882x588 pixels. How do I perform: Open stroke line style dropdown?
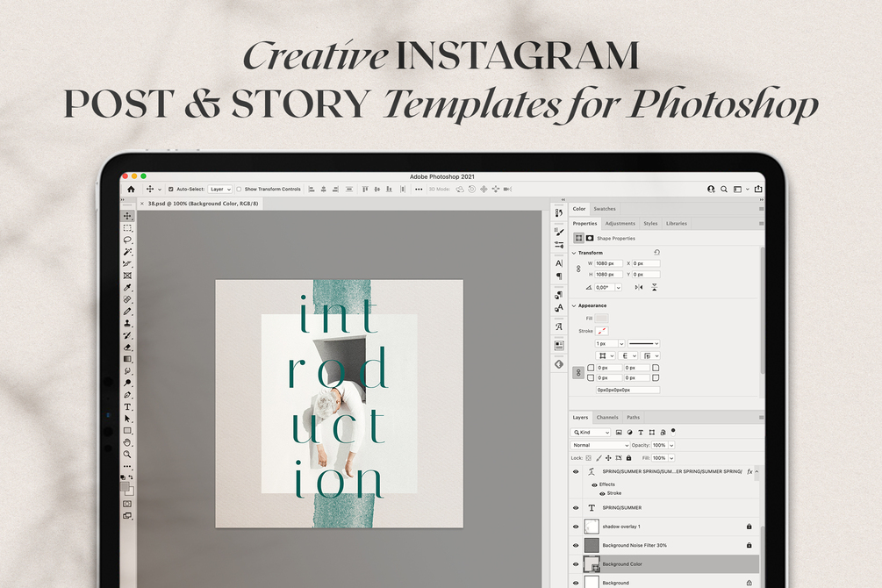pyautogui.click(x=643, y=343)
